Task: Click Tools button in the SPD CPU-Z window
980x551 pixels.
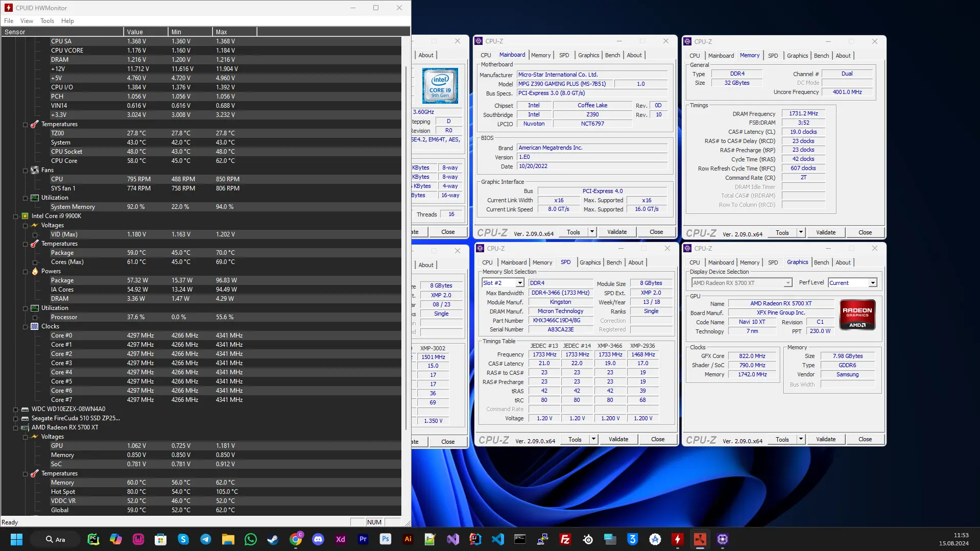Action: [575, 439]
